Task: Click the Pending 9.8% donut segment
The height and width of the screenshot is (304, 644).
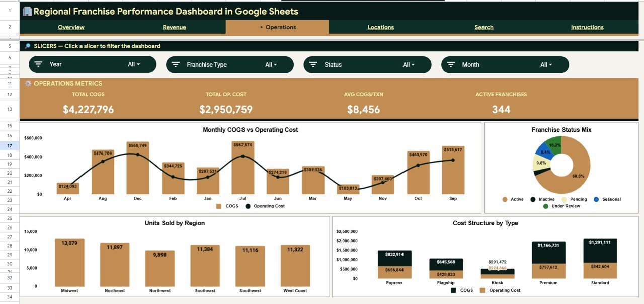Action: [540, 163]
